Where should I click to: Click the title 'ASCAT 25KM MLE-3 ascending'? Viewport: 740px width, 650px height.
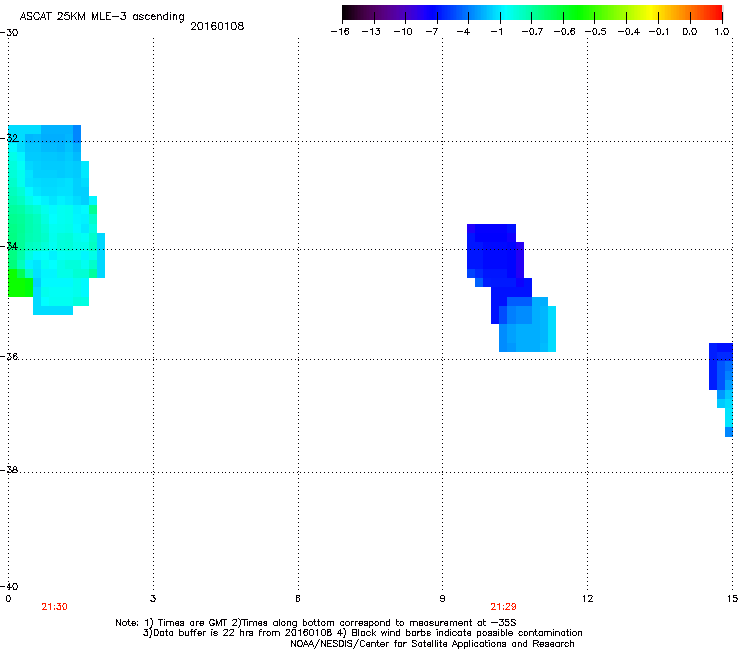[102, 17]
